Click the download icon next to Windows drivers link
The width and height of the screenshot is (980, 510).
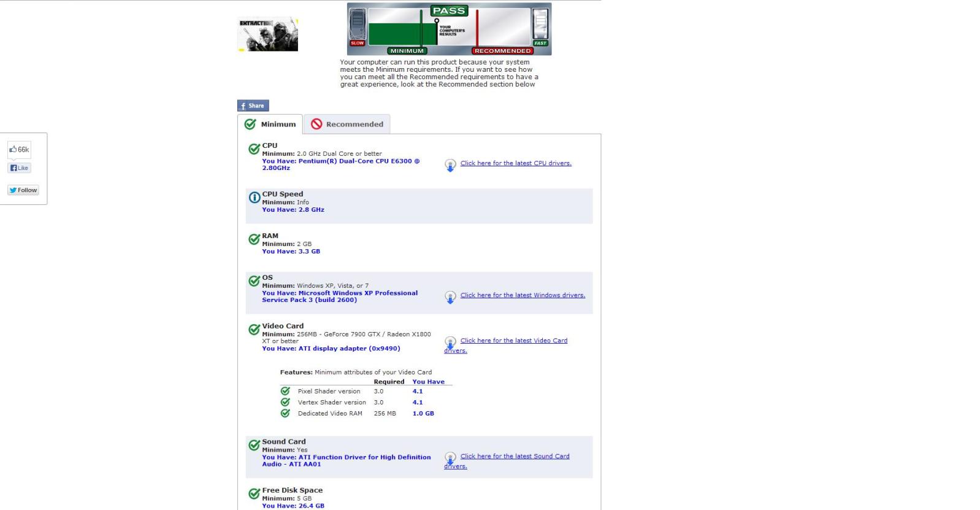tap(450, 297)
